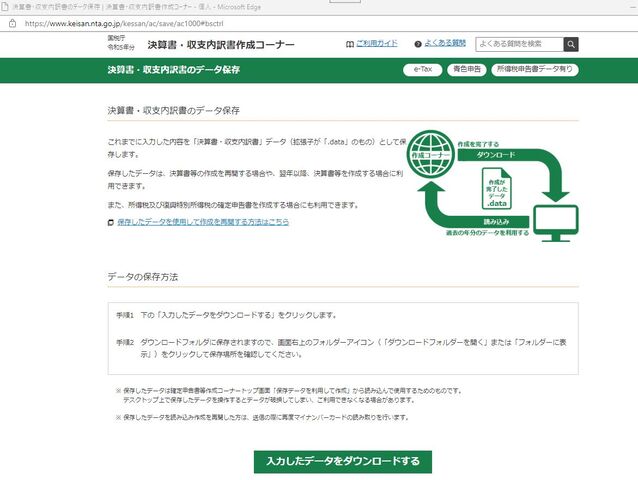
Task: Open the ご利用ガイド link
Action: [376, 43]
